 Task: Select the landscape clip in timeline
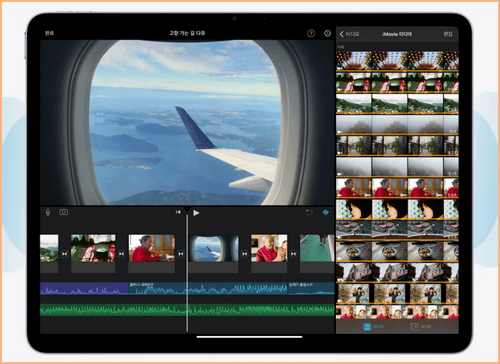pyautogui.click(x=49, y=253)
